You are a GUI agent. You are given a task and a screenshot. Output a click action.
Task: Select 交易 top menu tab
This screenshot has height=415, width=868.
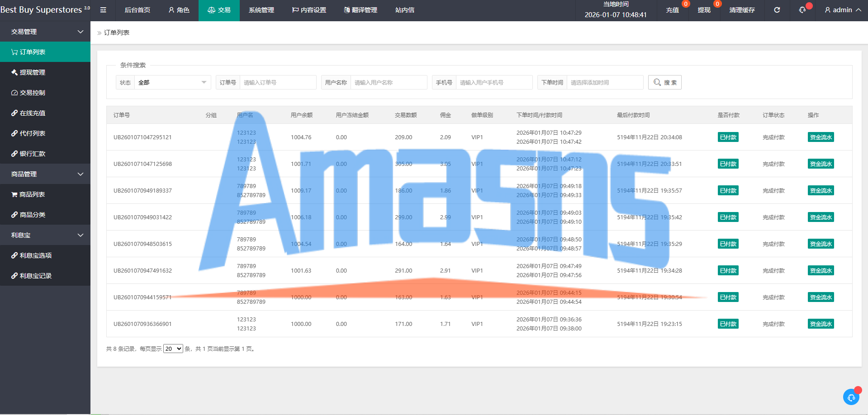(x=219, y=10)
